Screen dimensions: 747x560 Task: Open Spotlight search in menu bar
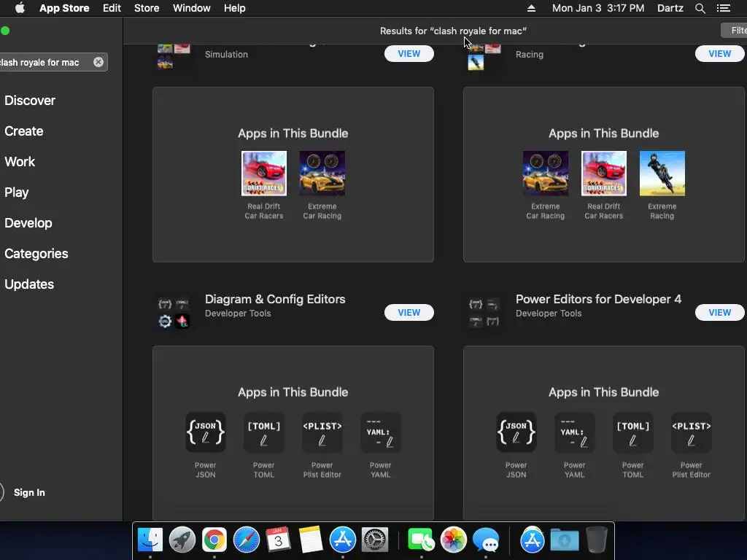point(700,8)
